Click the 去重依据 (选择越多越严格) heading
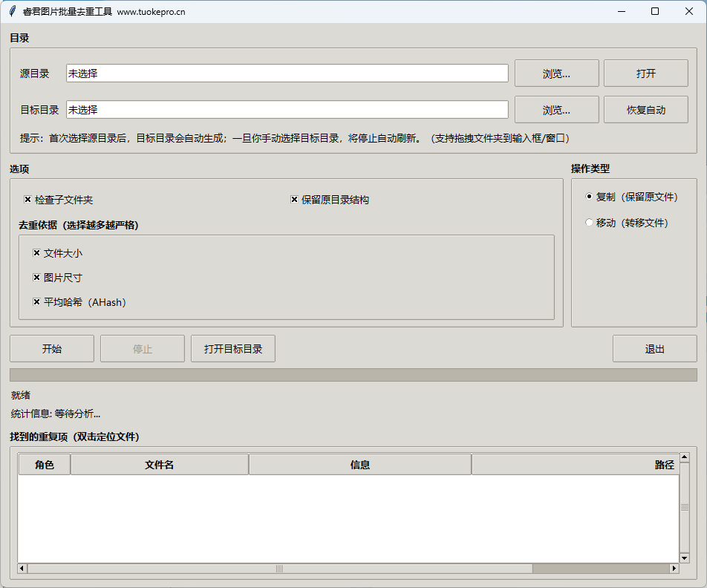The width and height of the screenshot is (707, 588). (79, 224)
